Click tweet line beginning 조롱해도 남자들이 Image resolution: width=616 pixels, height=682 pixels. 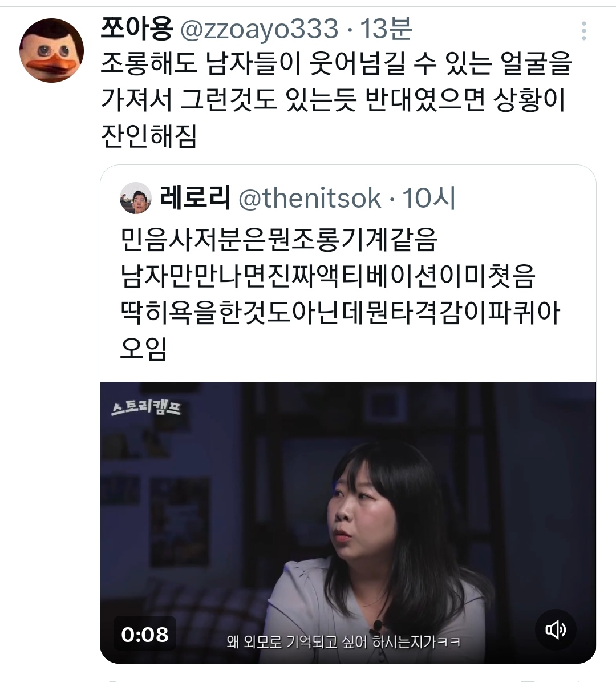335,63
